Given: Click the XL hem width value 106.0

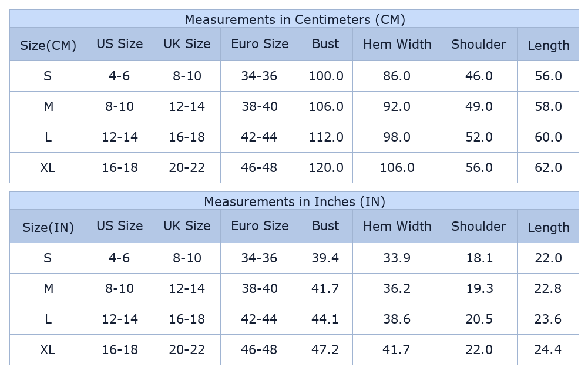Looking at the screenshot, I should [397, 167].
